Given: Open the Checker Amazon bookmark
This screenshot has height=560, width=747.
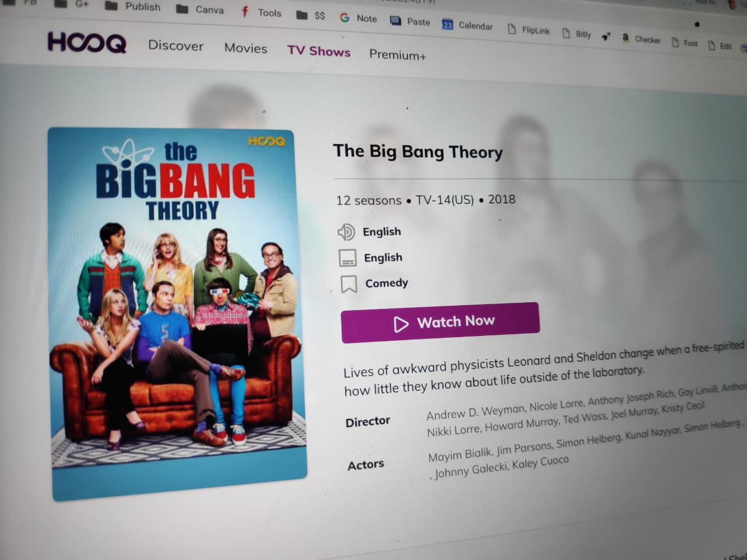Looking at the screenshot, I should 641,39.
